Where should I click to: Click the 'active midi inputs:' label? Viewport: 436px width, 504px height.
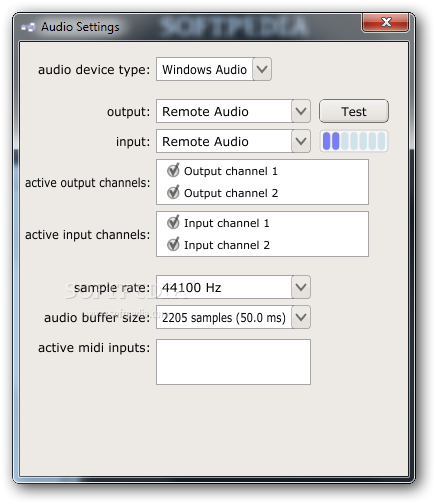(x=94, y=348)
